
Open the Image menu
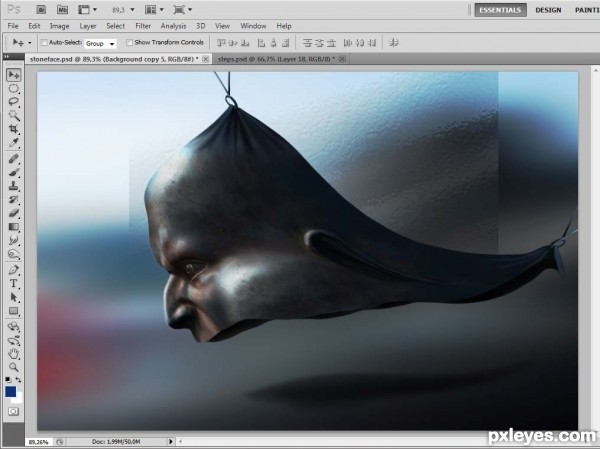[59, 26]
